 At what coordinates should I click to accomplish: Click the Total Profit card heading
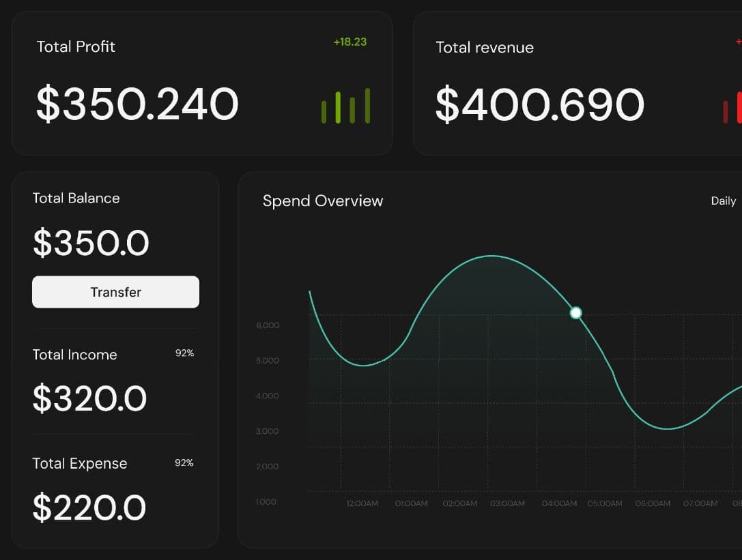click(x=76, y=47)
